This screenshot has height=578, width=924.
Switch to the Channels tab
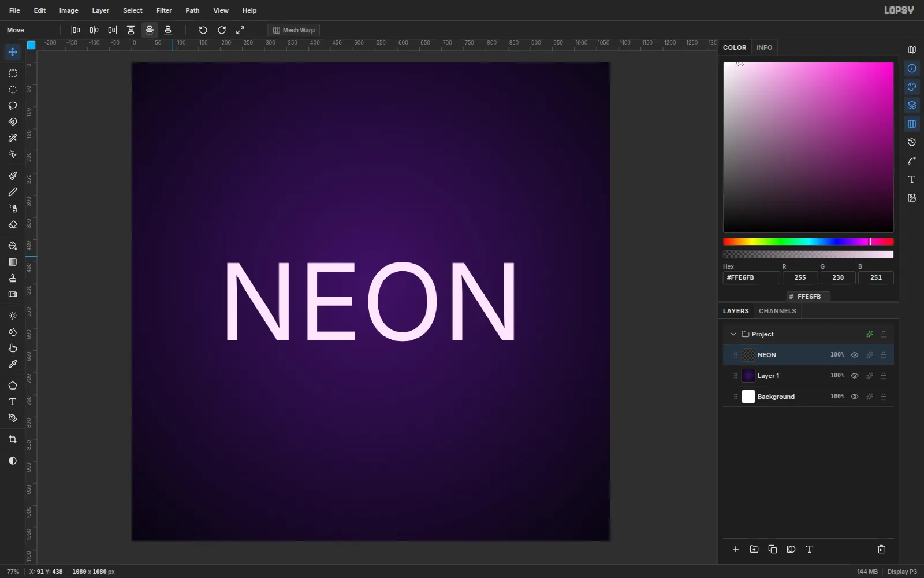(x=777, y=311)
